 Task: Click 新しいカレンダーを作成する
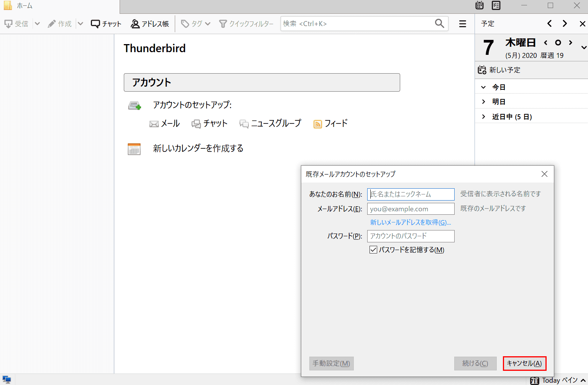click(x=198, y=148)
